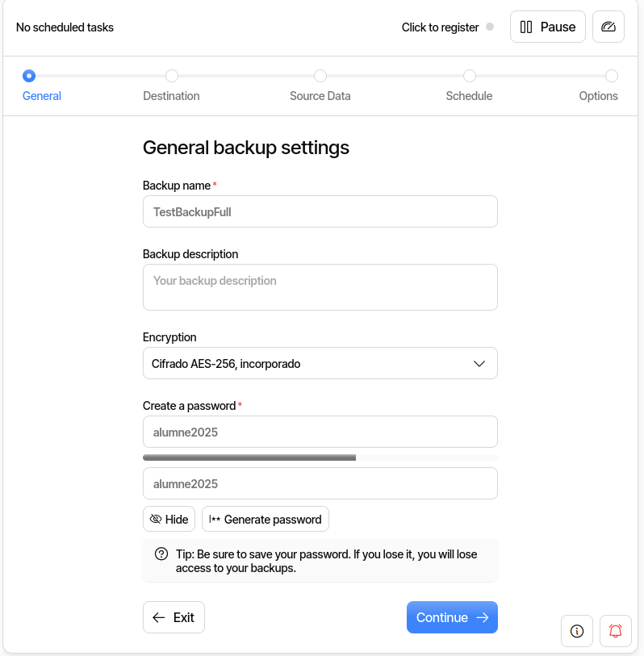Toggle Hide to reveal the password
This screenshot has height=656, width=644.
(169, 519)
